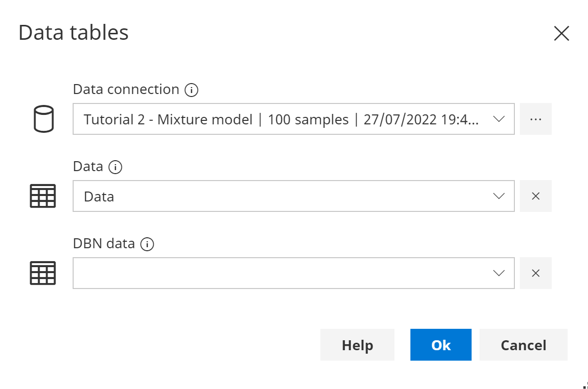Click the ellipsis options beside the connection dropdown
This screenshot has height=389, width=588.
tap(536, 119)
